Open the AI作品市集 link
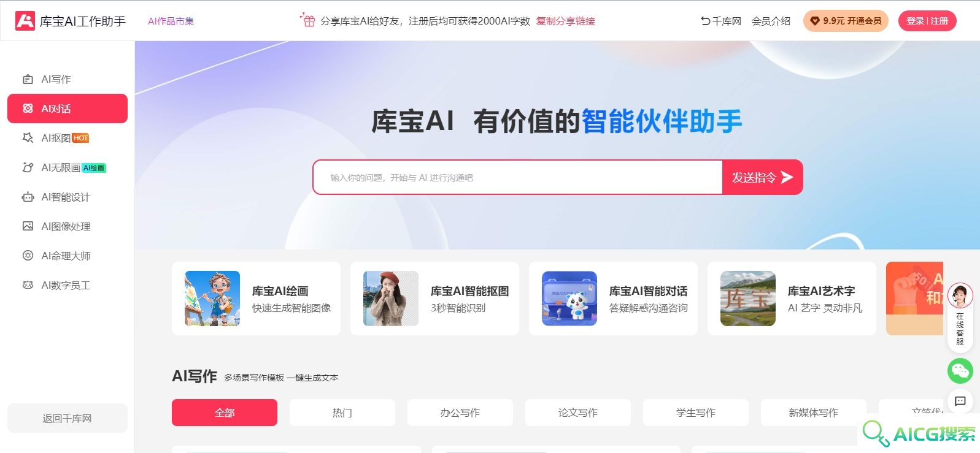This screenshot has width=980, height=453. tap(171, 21)
